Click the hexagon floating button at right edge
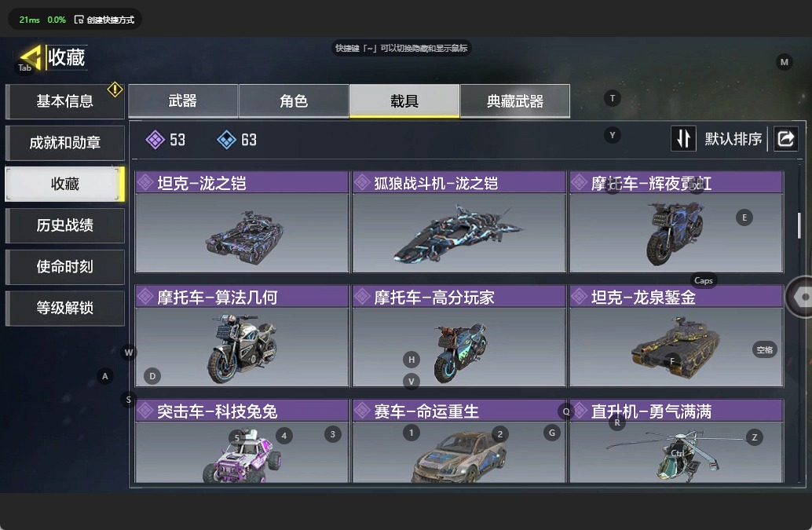 (800, 297)
